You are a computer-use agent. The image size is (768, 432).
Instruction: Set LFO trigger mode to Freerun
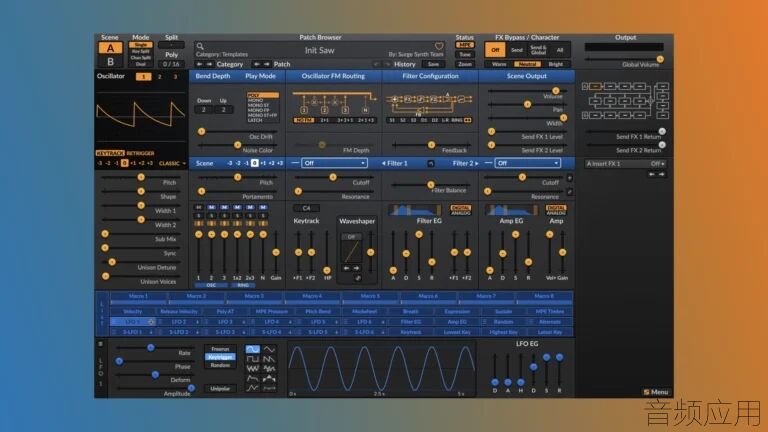point(220,349)
